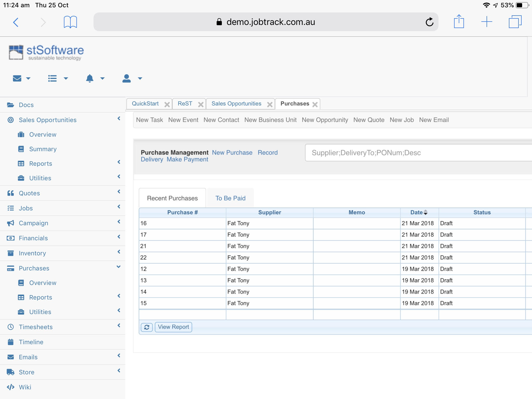The height and width of the screenshot is (399, 532).
Task: Show all Safari tabs overview icon
Action: pyautogui.click(x=515, y=22)
